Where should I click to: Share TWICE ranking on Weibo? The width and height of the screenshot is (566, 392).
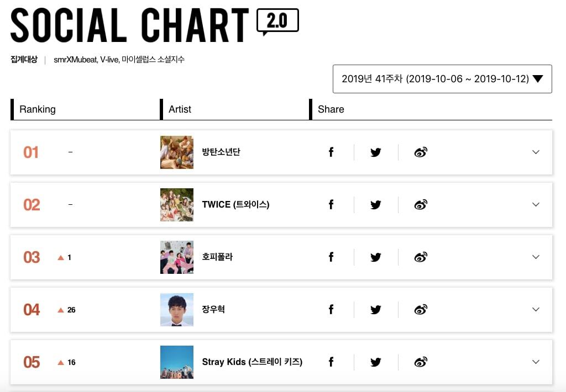[x=421, y=205]
